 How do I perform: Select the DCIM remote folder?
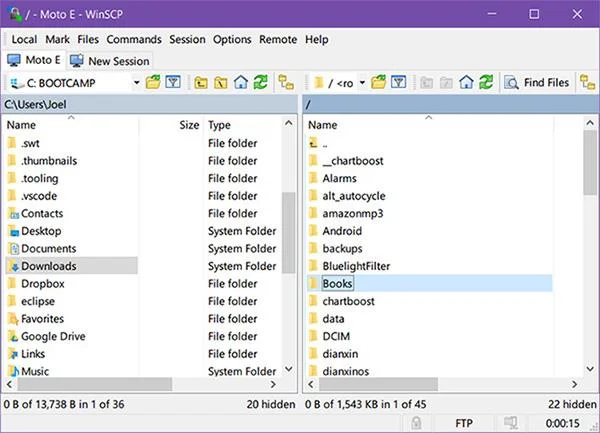[336, 337]
